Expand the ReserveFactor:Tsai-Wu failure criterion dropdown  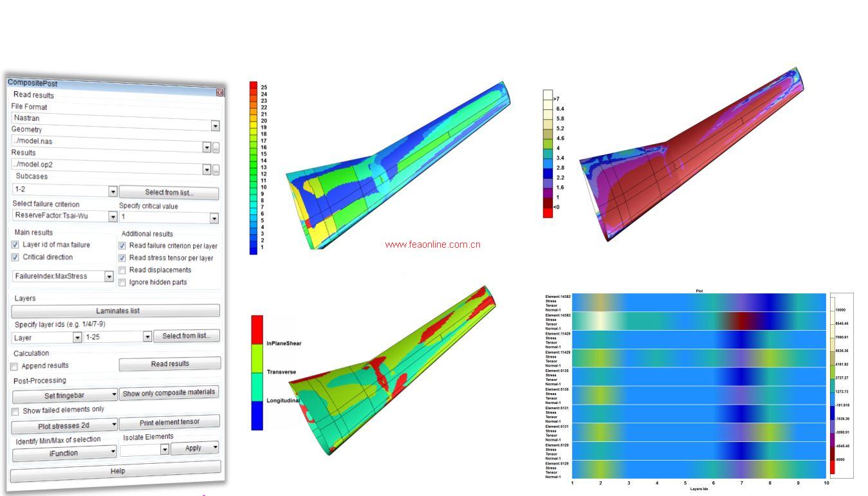pyautogui.click(x=113, y=216)
